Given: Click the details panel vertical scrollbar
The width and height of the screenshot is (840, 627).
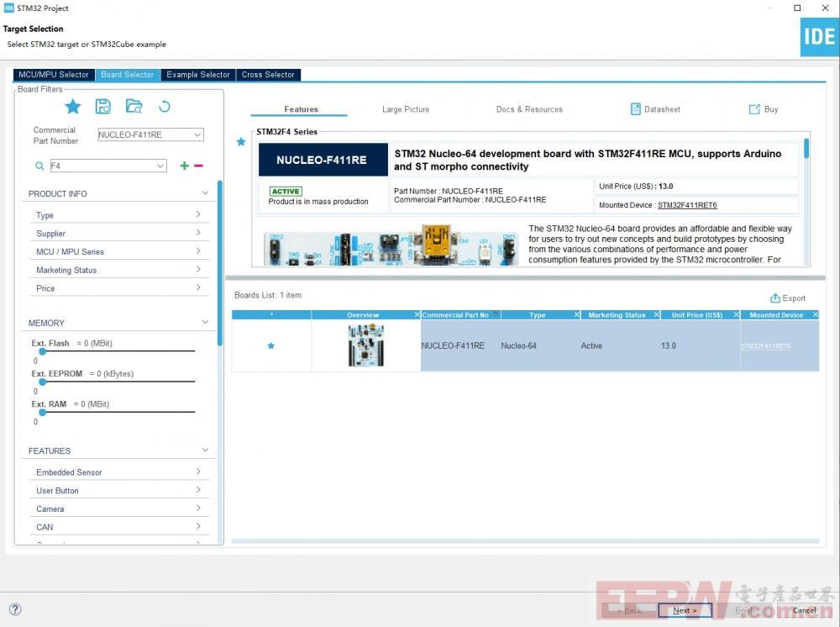Looking at the screenshot, I should [x=806, y=149].
